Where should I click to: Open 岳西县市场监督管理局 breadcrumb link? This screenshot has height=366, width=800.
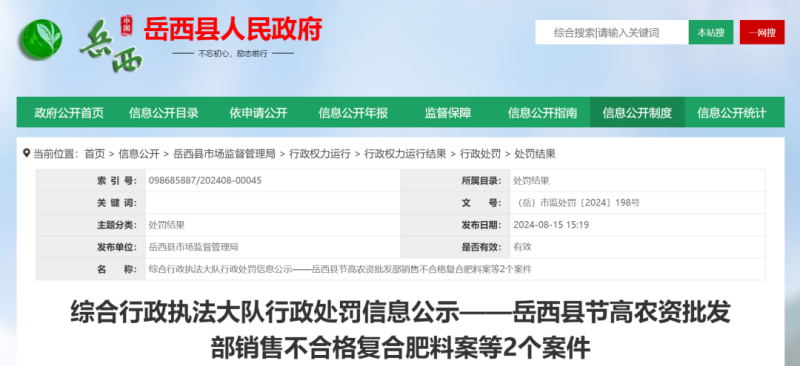click(x=224, y=154)
